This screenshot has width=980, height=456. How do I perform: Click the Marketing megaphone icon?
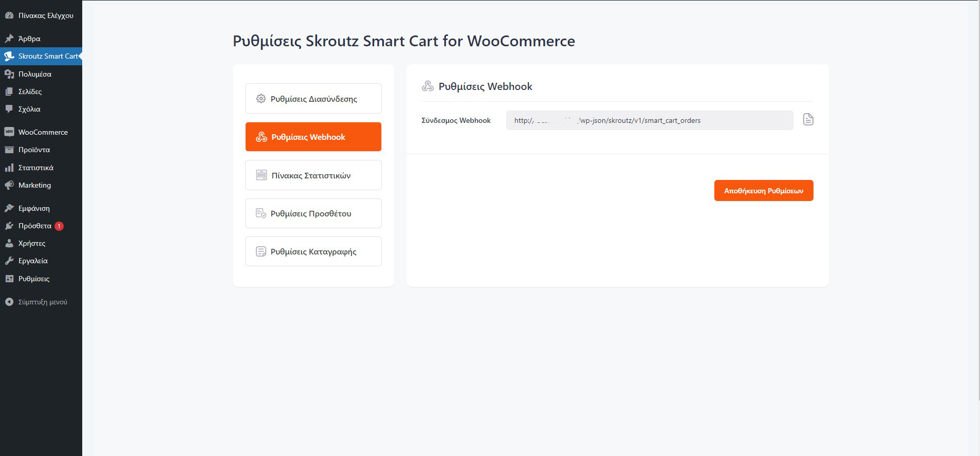click(x=9, y=185)
